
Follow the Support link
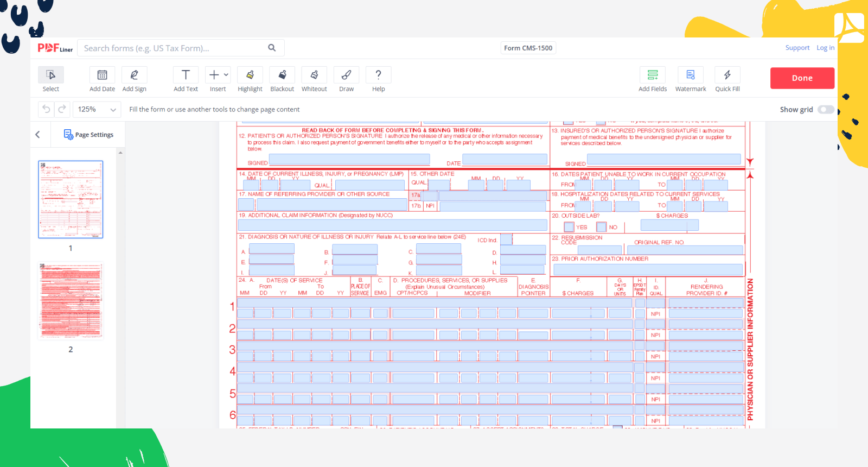[x=797, y=48]
